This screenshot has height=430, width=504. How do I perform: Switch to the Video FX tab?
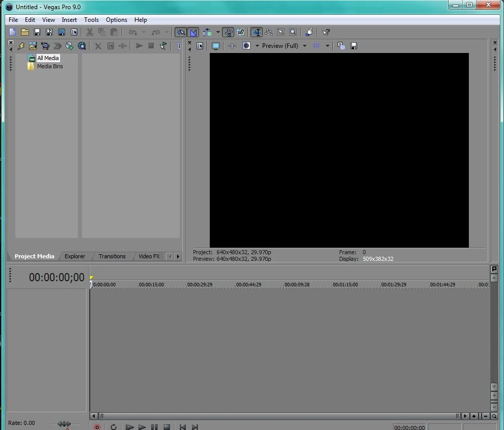pyautogui.click(x=149, y=256)
